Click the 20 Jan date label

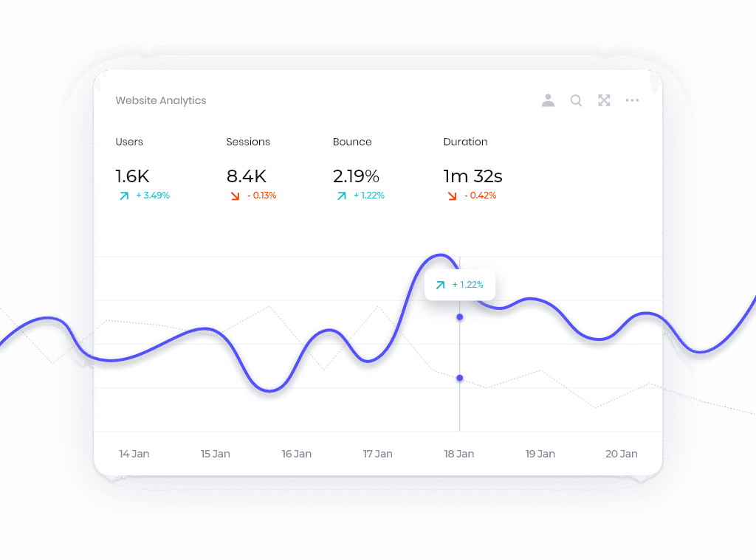(621, 454)
